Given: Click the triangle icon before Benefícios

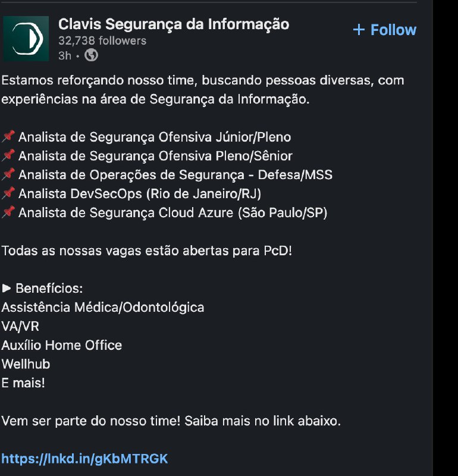Looking at the screenshot, I should [x=7, y=289].
